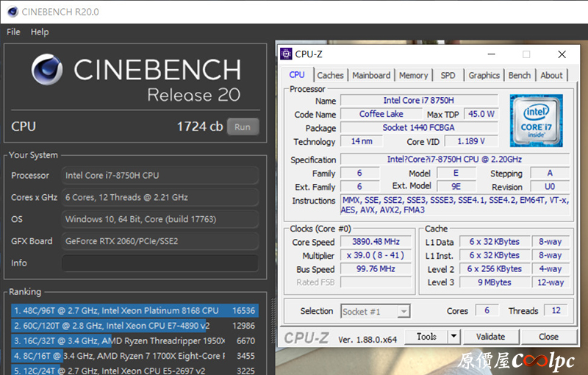This screenshot has width=588, height=375.
Task: Click the 1724 cb CPU score
Action: (200, 126)
